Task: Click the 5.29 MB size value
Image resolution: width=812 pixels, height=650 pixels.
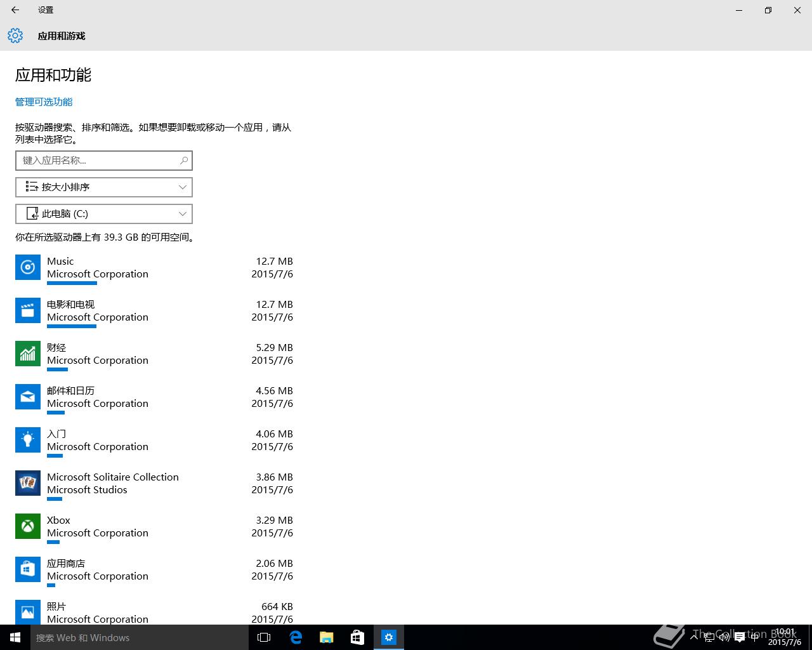Action: point(274,347)
